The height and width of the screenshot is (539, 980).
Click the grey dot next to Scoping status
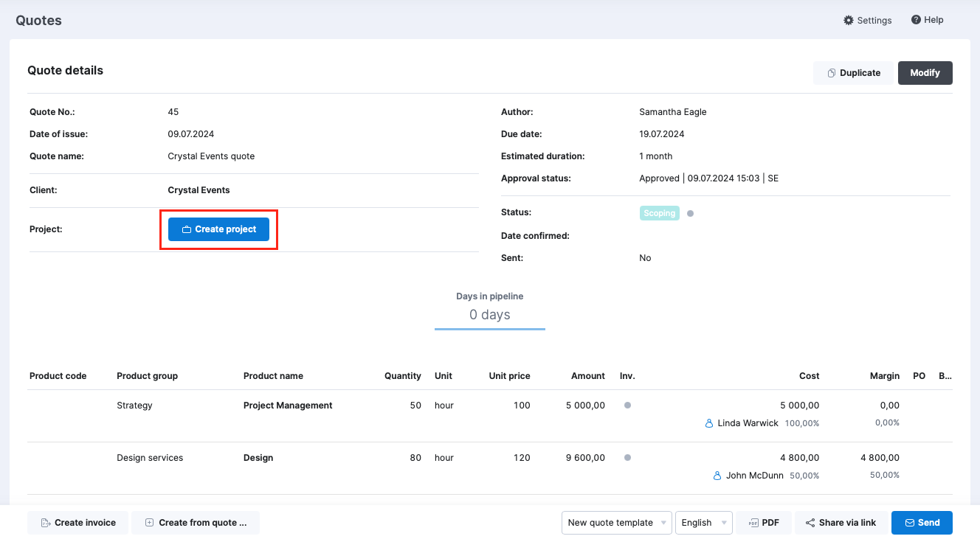point(690,214)
